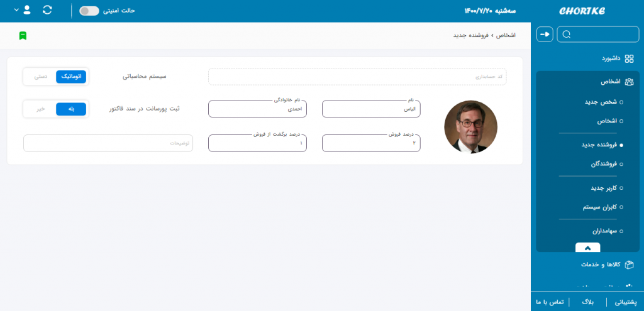This screenshot has width=644, height=311.
Task: Click the توضیحات description input field
Action: [108, 143]
